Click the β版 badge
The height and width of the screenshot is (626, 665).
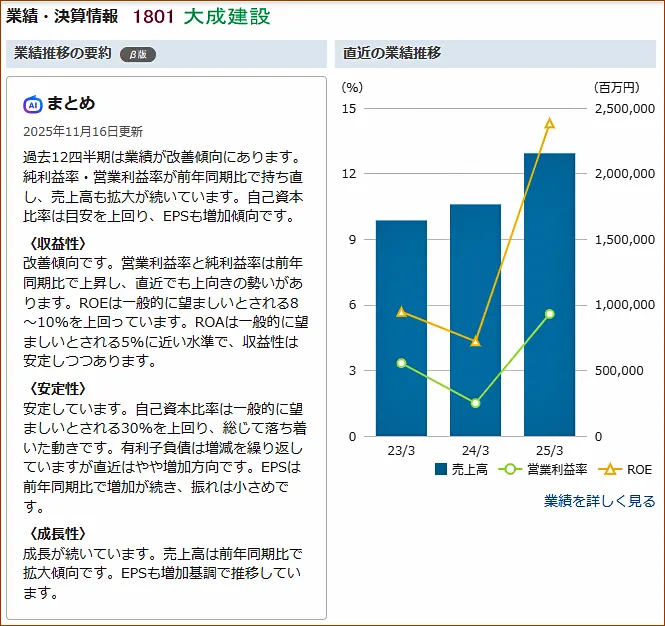[138, 55]
